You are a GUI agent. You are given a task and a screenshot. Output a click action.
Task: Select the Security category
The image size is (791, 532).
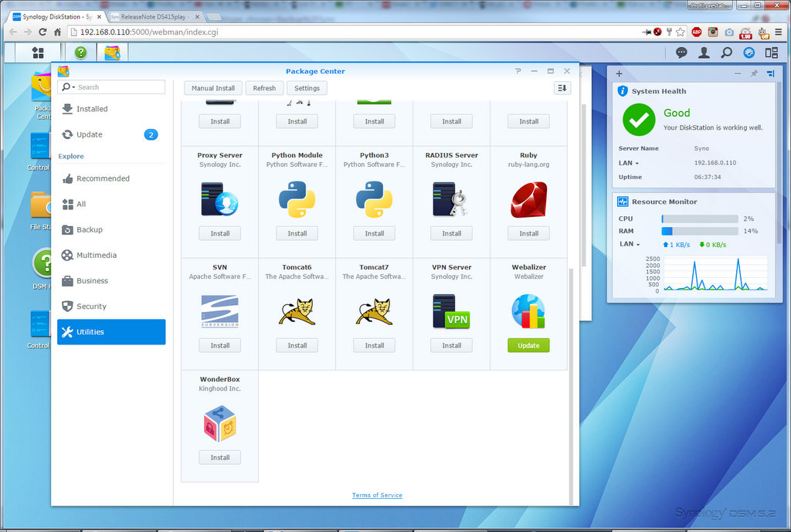(111, 306)
